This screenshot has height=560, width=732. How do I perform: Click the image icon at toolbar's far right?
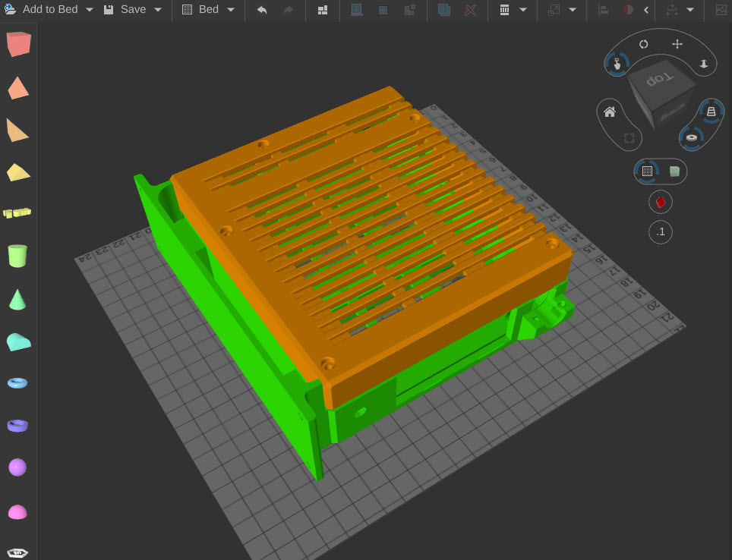coord(721,10)
